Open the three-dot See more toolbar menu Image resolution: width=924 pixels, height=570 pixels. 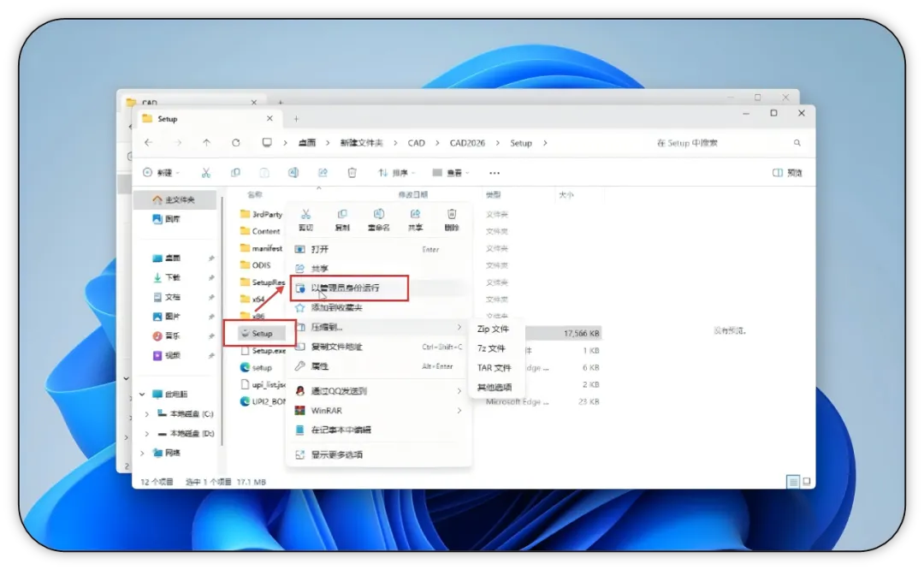click(495, 173)
